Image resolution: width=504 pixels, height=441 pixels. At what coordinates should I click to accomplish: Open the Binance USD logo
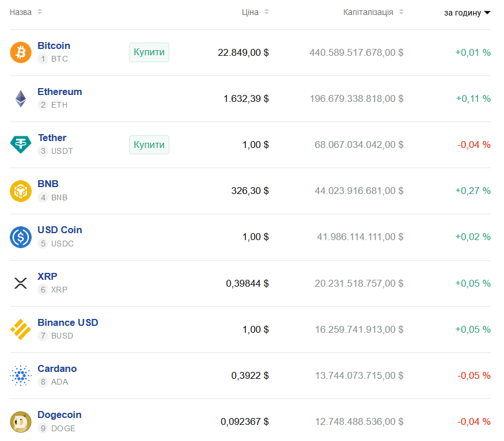21,329
